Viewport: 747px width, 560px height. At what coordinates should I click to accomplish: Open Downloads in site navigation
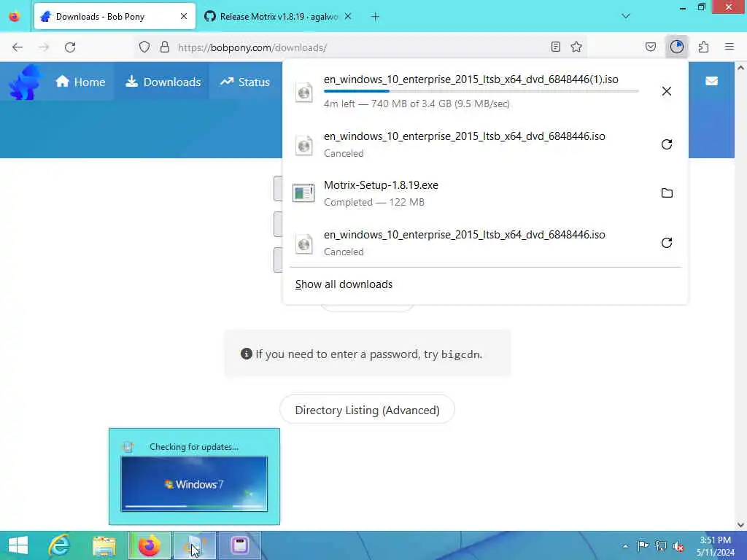tap(163, 82)
